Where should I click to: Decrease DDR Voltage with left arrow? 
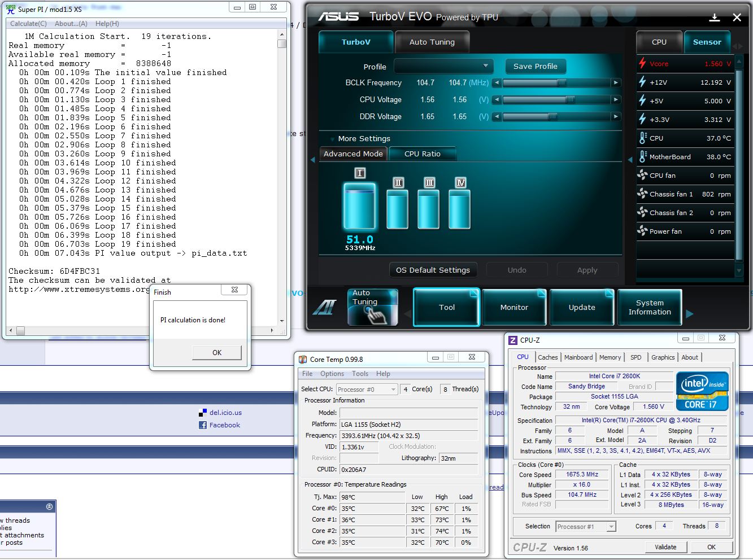[x=497, y=116]
